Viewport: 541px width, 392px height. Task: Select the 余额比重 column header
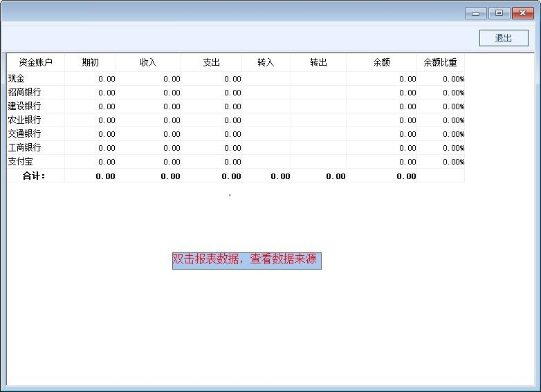441,62
